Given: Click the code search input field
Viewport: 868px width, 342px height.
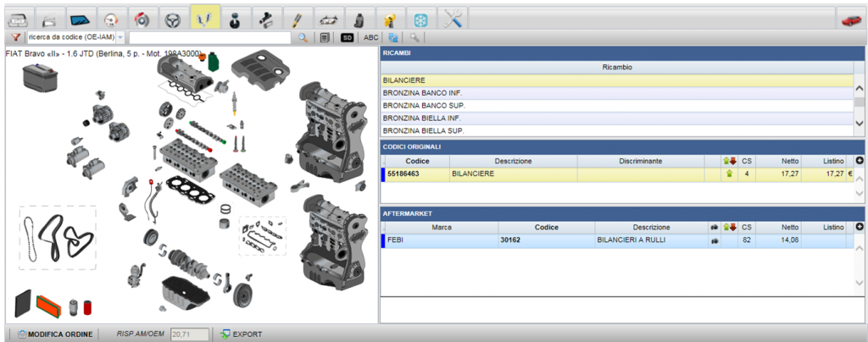Looking at the screenshot, I should coord(210,37).
